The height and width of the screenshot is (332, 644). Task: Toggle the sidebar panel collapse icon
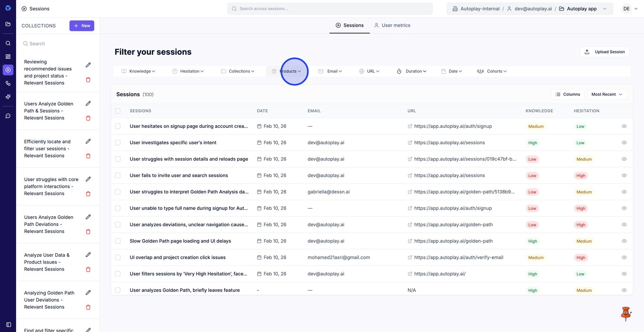coord(8,324)
